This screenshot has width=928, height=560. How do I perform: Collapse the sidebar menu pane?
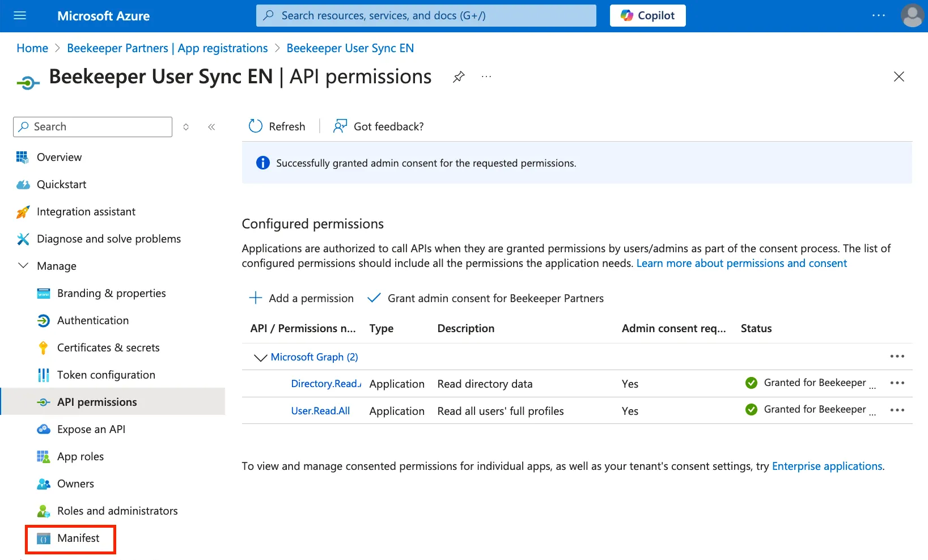(x=211, y=127)
